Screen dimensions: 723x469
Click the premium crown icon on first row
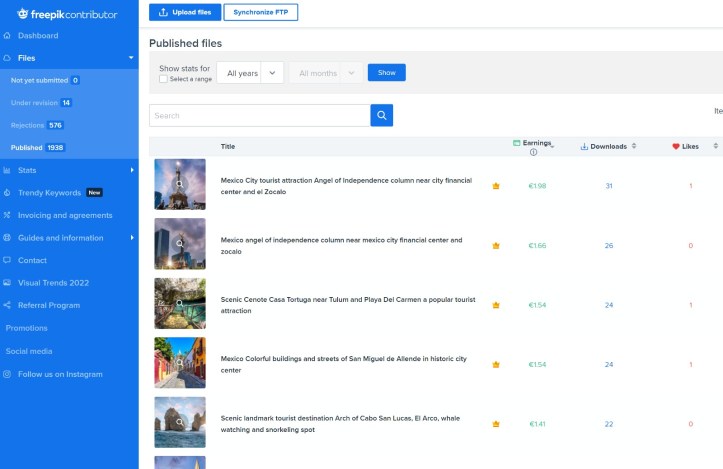click(x=495, y=186)
